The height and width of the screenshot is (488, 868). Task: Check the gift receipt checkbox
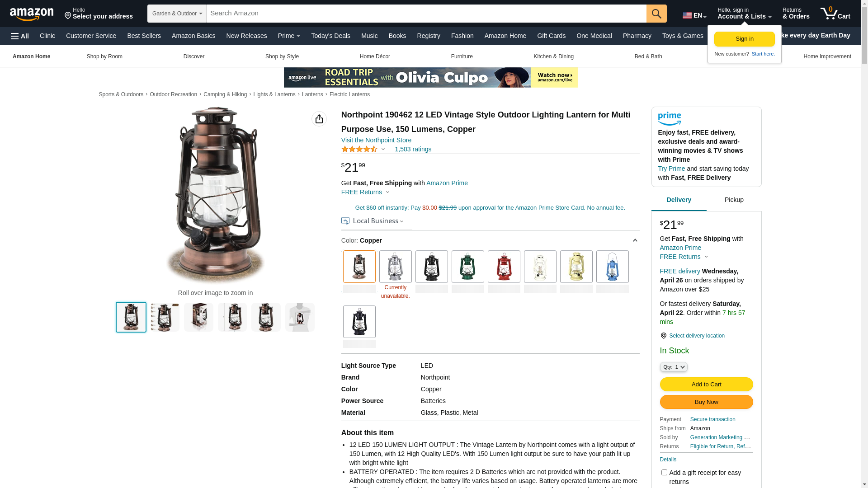[x=664, y=473]
